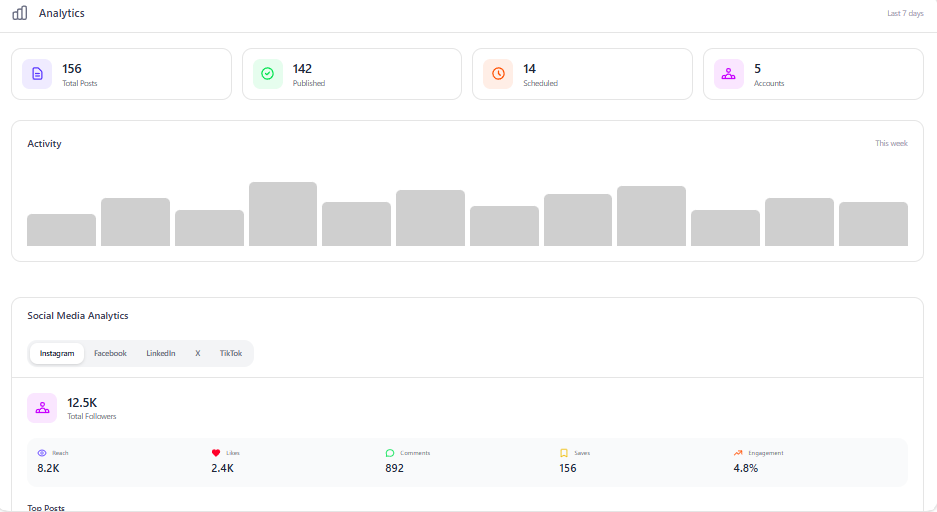The width and height of the screenshot is (937, 512).
Task: Click the 14 Scheduled value
Action: [529, 69]
